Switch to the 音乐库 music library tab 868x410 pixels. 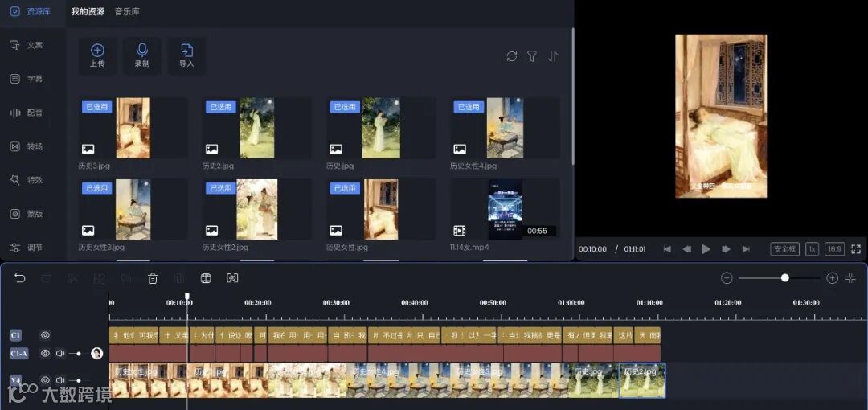pos(127,11)
